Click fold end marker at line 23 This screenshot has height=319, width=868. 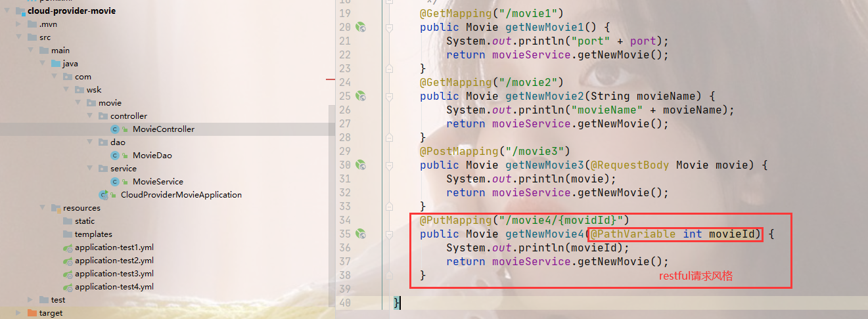pos(389,68)
